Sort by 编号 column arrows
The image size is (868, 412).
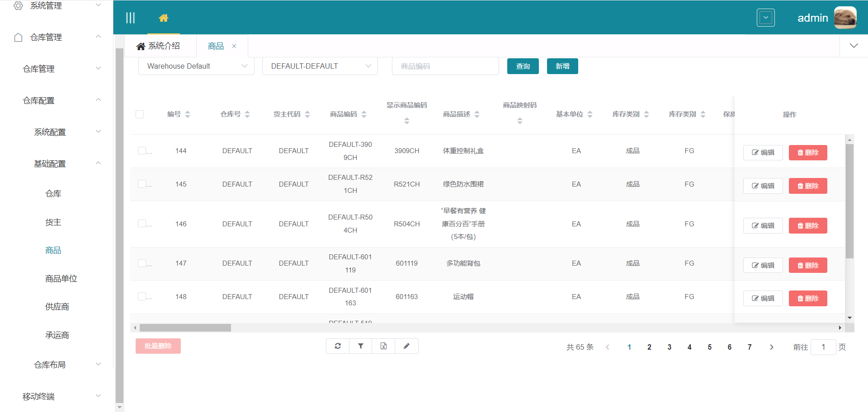(x=188, y=114)
